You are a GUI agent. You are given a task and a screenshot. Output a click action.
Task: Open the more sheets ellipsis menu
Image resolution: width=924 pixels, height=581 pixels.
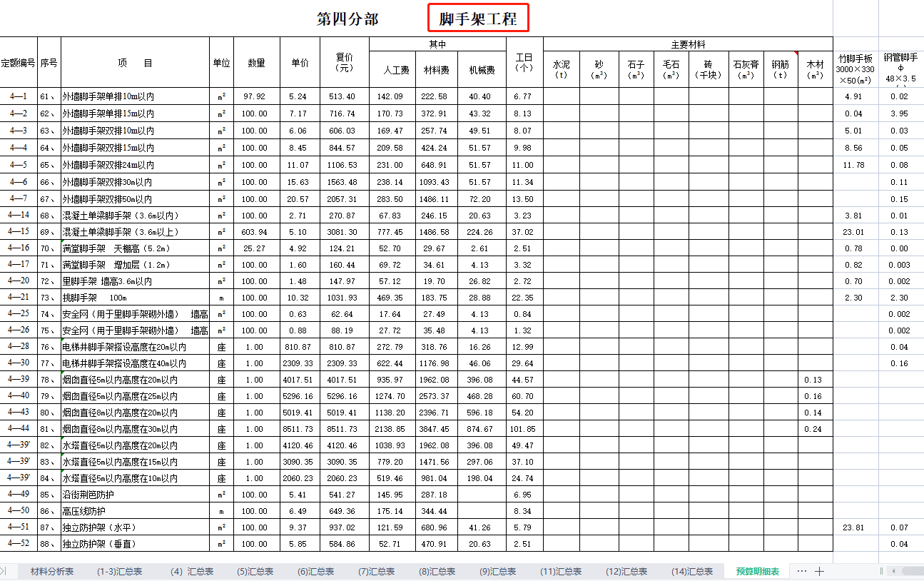(801, 571)
